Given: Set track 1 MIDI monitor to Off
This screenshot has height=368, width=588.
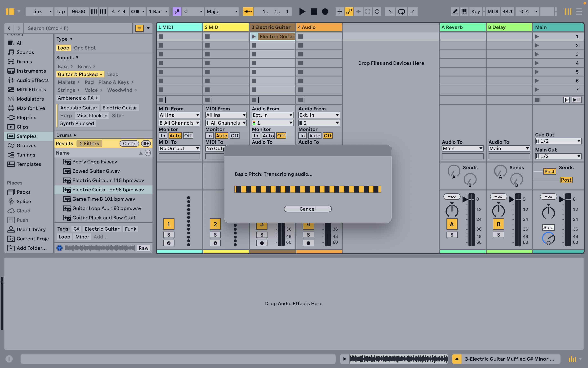Looking at the screenshot, I should pos(188,136).
